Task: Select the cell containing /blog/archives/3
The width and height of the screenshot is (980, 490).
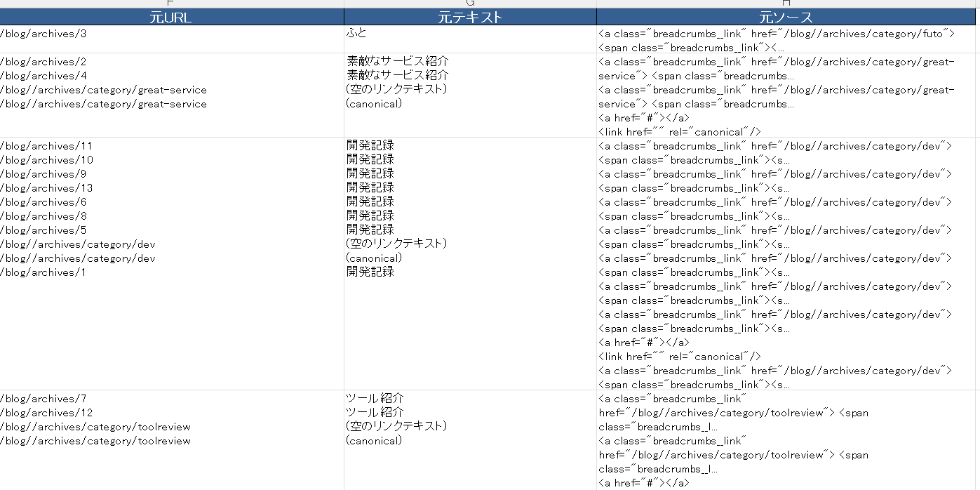Action: [170, 39]
